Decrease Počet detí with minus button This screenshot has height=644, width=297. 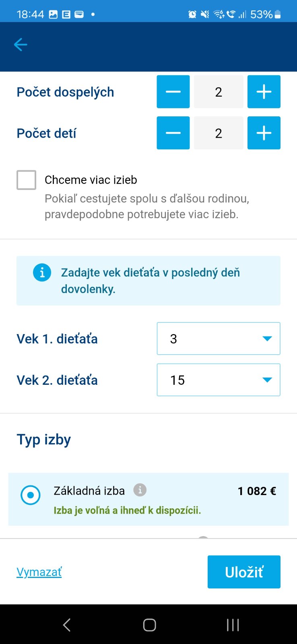pyautogui.click(x=173, y=133)
